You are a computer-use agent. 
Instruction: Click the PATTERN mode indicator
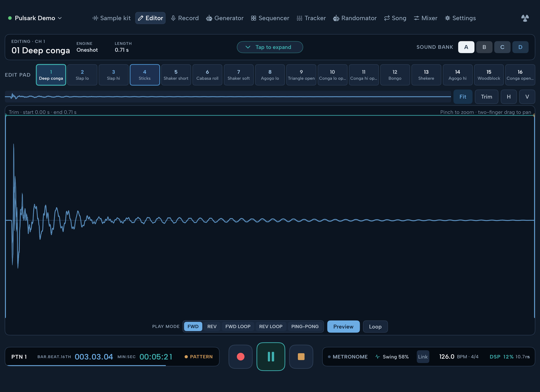199,356
